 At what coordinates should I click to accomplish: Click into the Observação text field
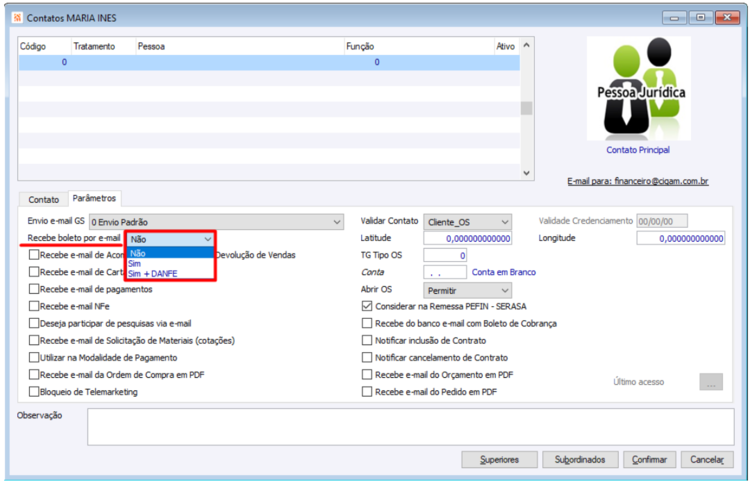(x=410, y=427)
